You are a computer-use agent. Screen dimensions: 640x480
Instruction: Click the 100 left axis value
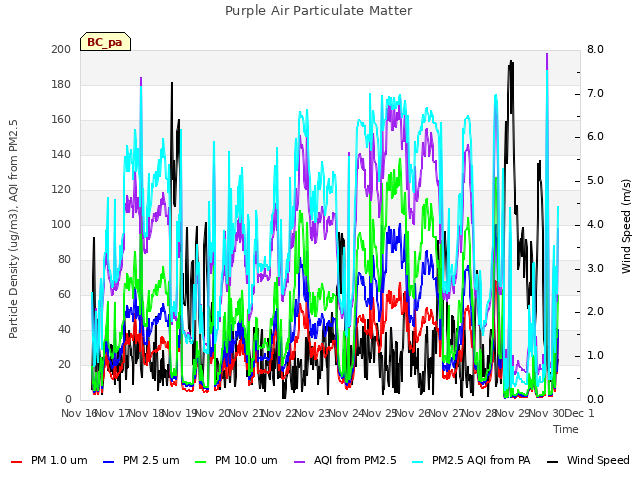(61, 224)
